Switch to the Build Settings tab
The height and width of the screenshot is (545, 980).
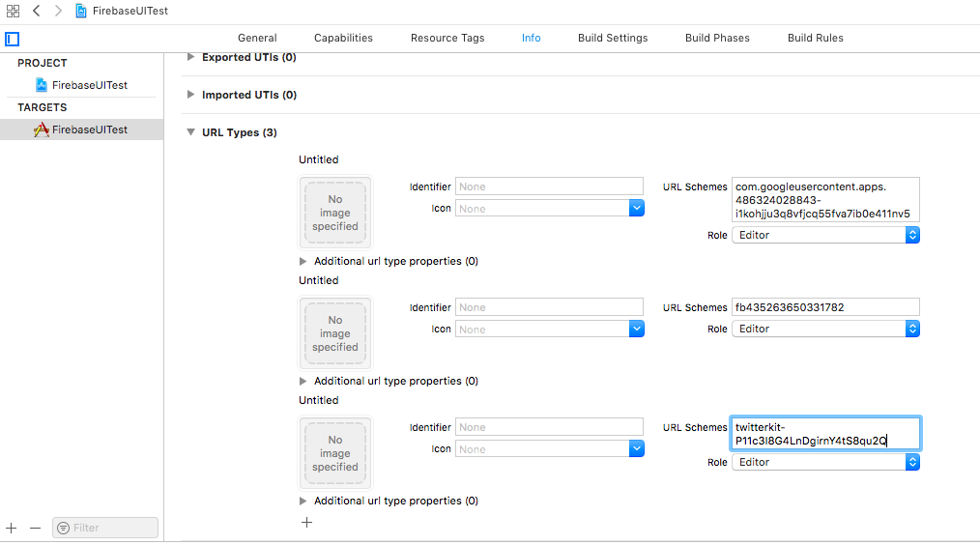tap(613, 38)
